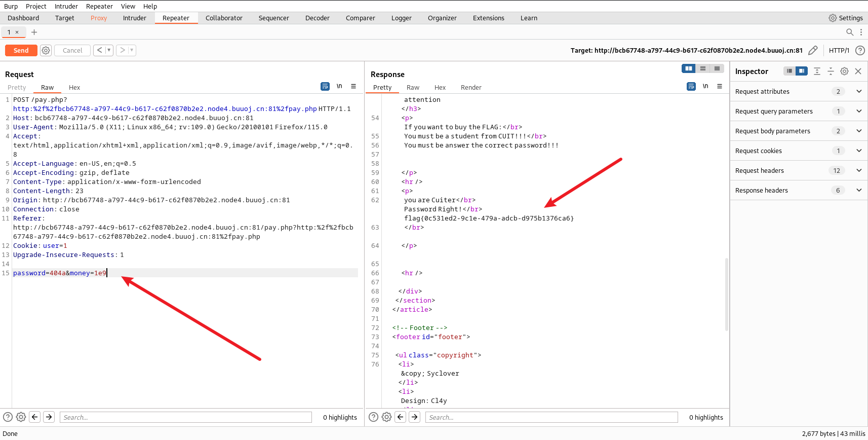The image size is (868, 440).
Task: Expand Request headers section
Action: click(799, 170)
